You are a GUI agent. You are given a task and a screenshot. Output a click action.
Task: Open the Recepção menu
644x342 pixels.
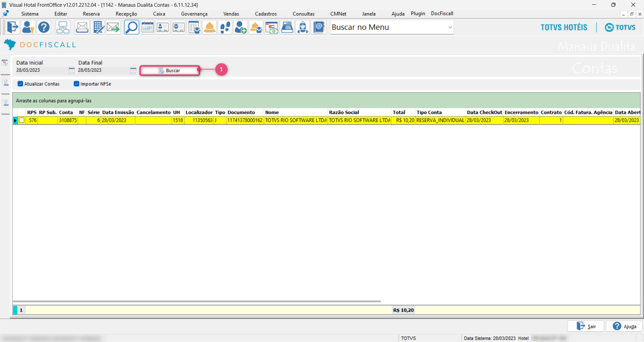click(126, 14)
